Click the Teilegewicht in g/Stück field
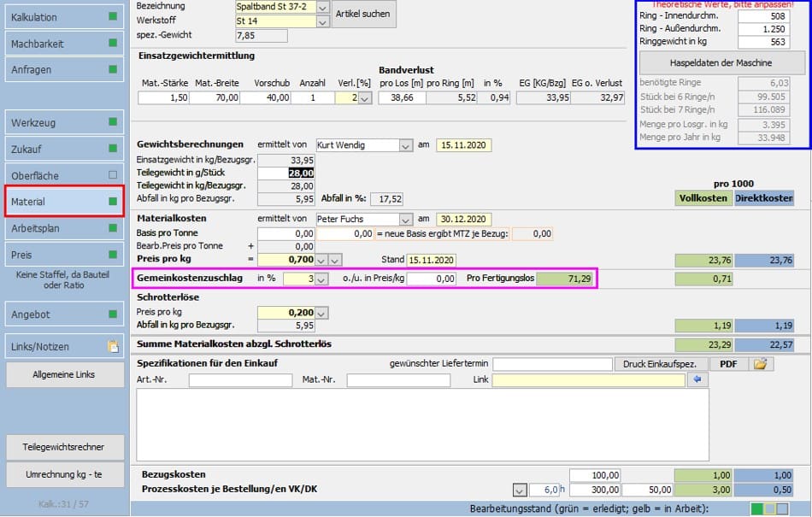812x517 pixels. click(x=287, y=173)
